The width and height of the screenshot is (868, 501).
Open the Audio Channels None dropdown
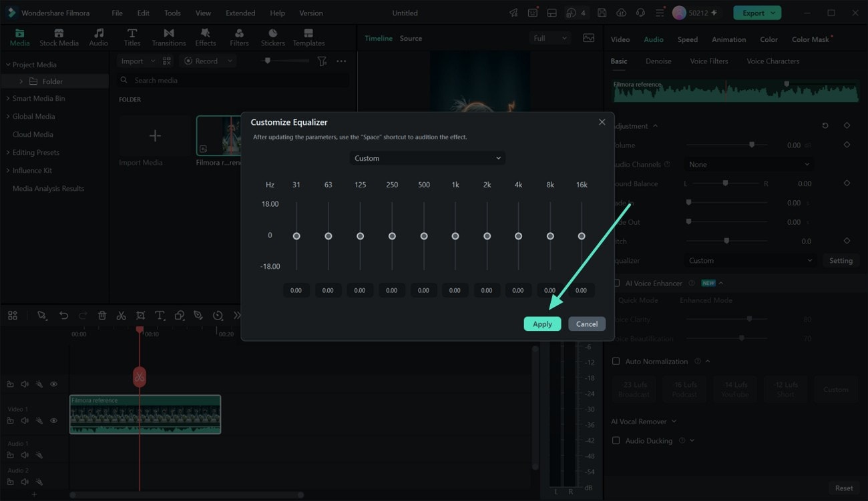pos(748,164)
